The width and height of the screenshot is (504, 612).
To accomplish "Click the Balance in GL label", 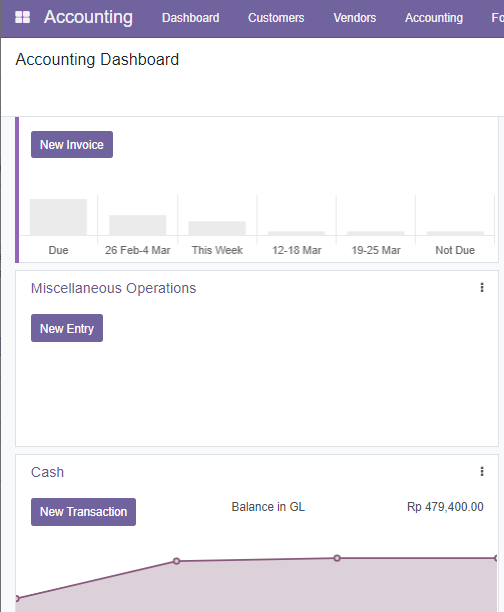I will point(268,507).
